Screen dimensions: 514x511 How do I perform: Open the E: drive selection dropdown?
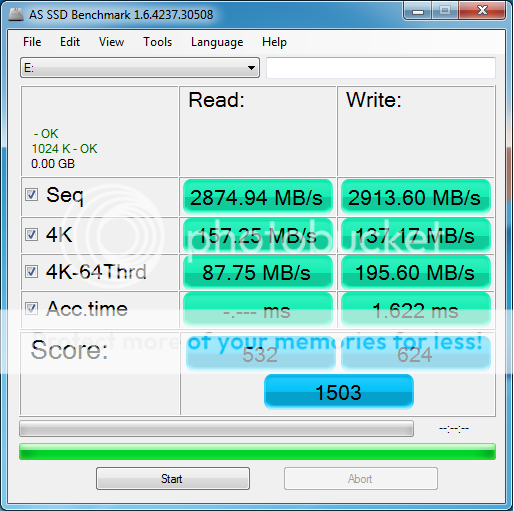[140, 68]
